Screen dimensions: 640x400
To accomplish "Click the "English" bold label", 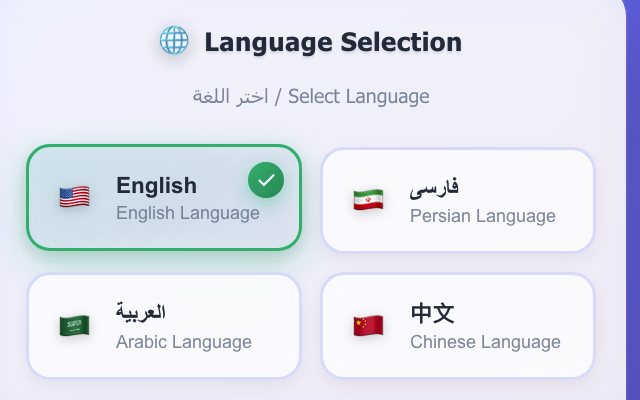I will pos(156,185).
